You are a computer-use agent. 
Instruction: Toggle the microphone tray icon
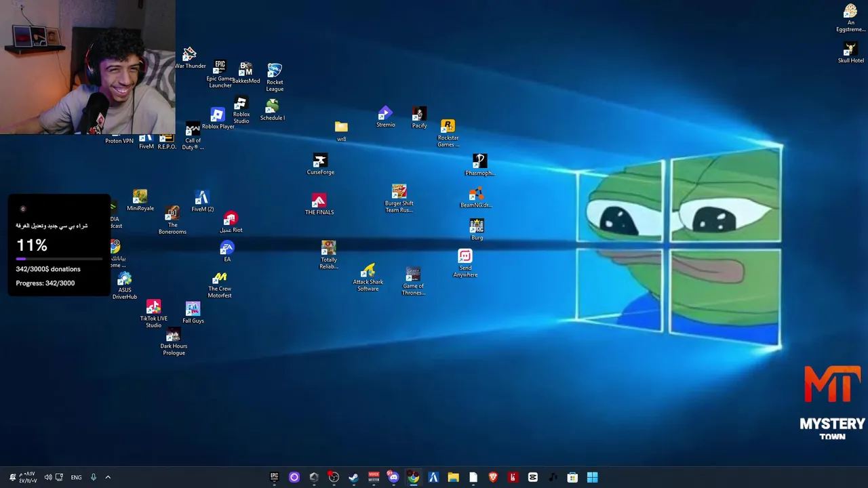[94, 477]
